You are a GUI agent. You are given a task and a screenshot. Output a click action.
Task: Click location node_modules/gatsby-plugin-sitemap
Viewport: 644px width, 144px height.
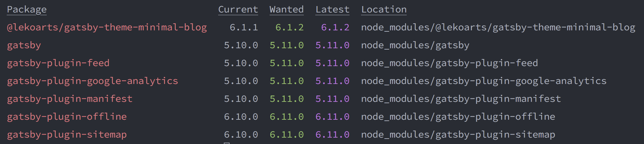(x=458, y=135)
